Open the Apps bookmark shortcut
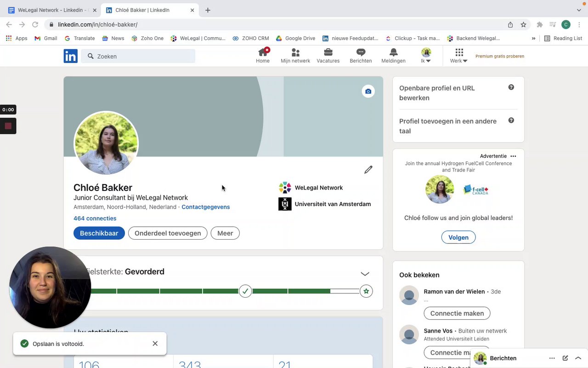This screenshot has height=368, width=588. click(17, 38)
